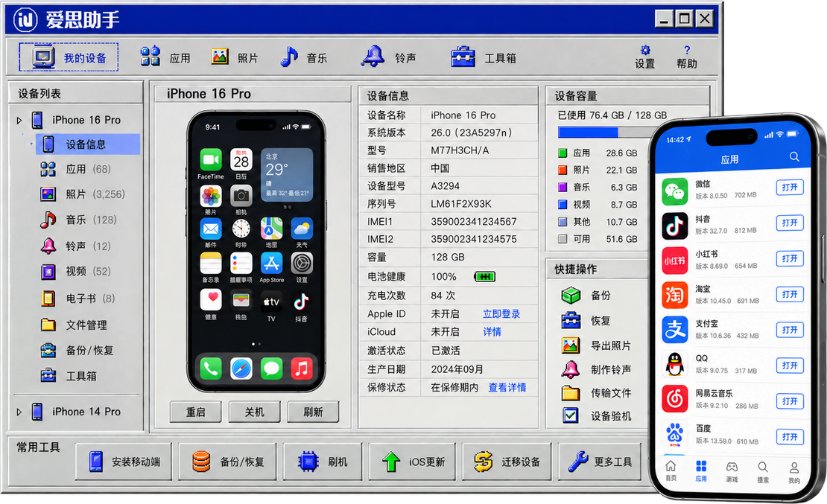
Task: Click 恢复 quick action icon
Action: tap(571, 321)
